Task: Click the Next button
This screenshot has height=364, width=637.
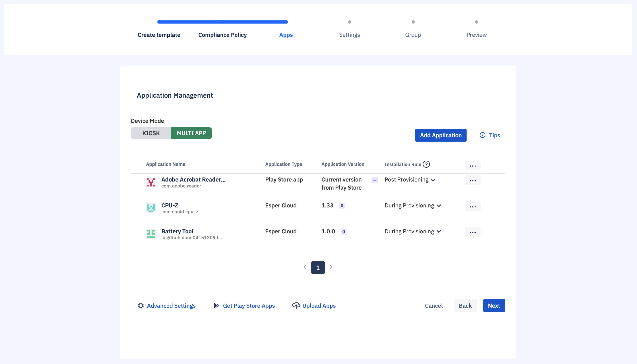Action: 494,306
